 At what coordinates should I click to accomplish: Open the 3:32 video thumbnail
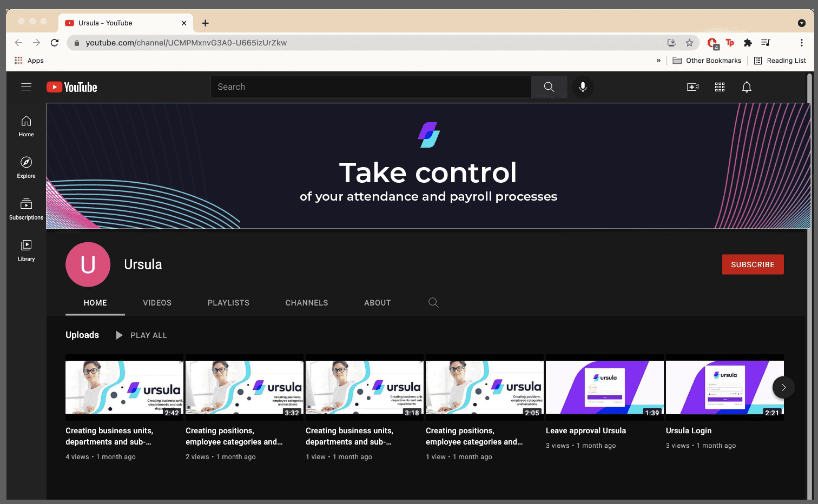[x=244, y=387]
